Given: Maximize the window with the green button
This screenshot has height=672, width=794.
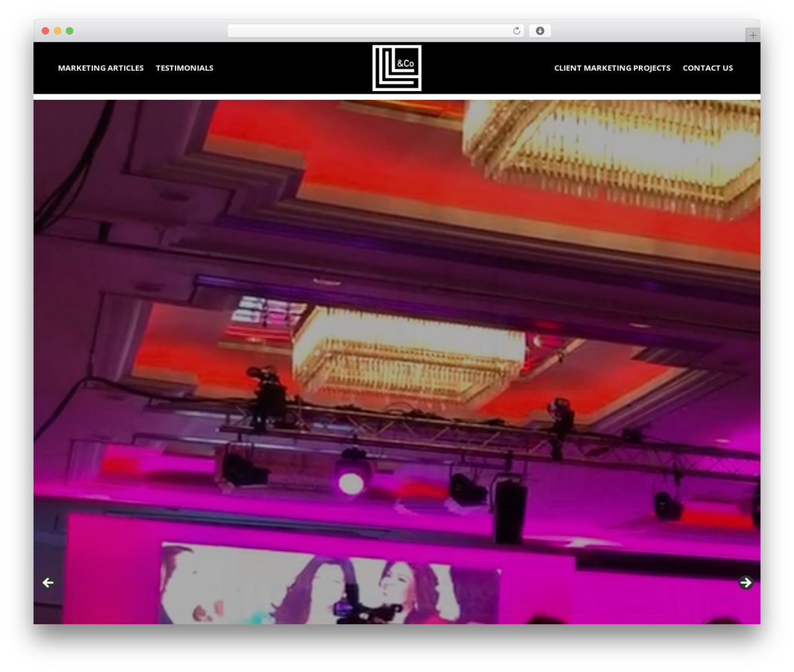Looking at the screenshot, I should [x=69, y=31].
